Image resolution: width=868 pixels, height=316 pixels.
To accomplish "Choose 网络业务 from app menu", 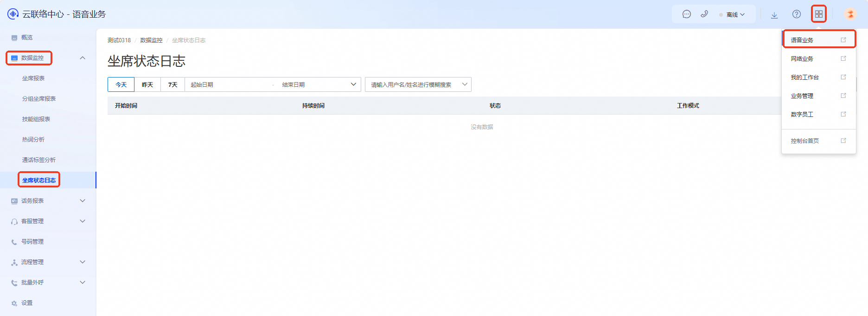I will [x=819, y=58].
